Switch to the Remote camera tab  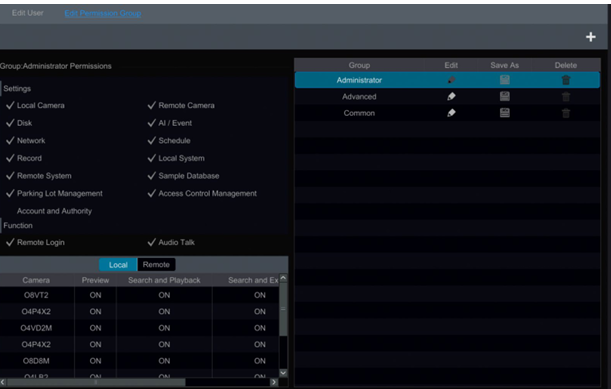(x=156, y=265)
